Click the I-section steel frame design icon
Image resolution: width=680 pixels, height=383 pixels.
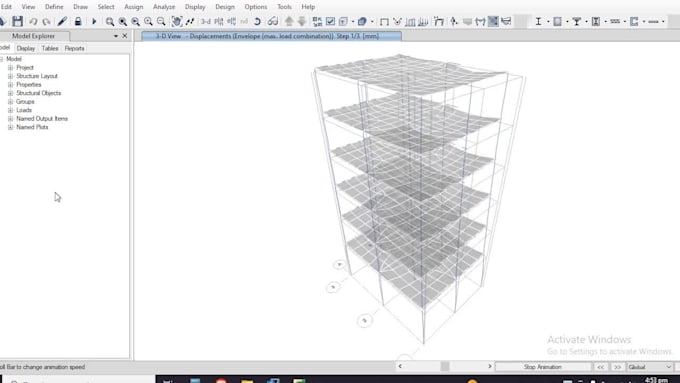coord(538,21)
